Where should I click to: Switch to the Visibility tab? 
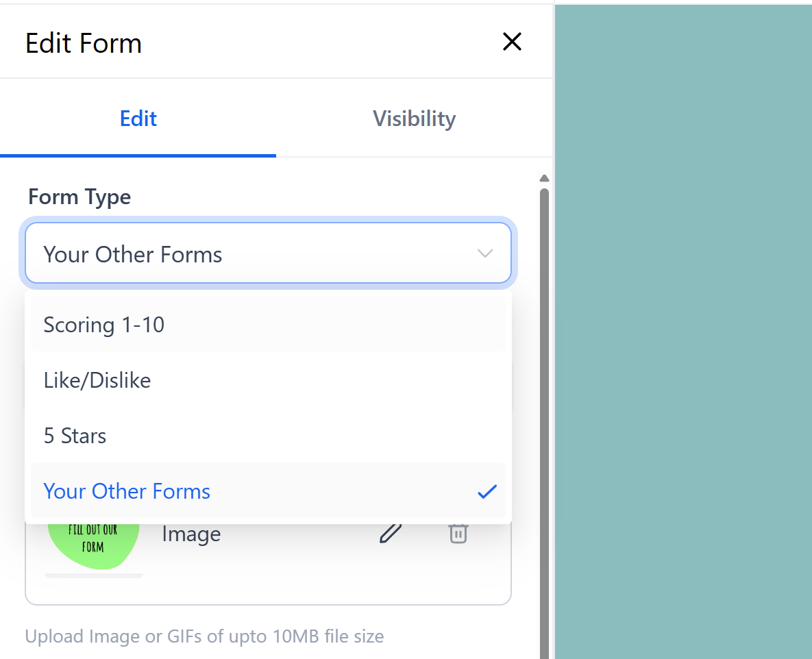(x=414, y=118)
